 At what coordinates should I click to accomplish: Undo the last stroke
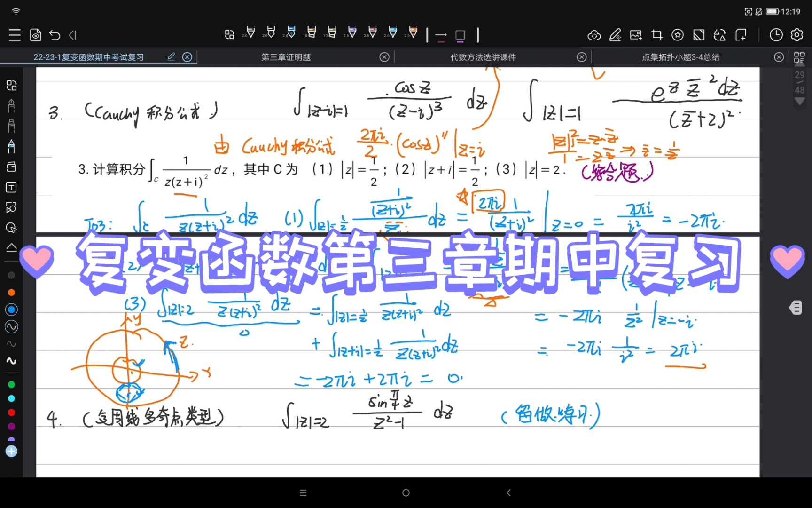point(55,35)
